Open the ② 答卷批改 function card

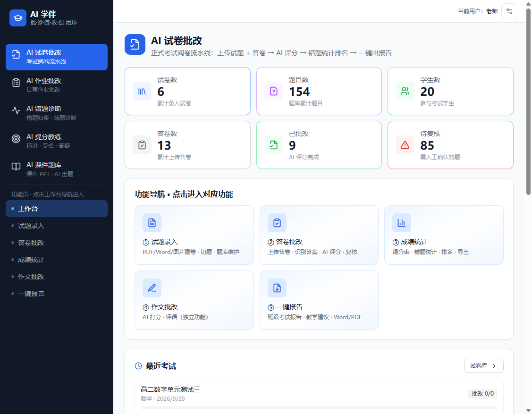(319, 235)
